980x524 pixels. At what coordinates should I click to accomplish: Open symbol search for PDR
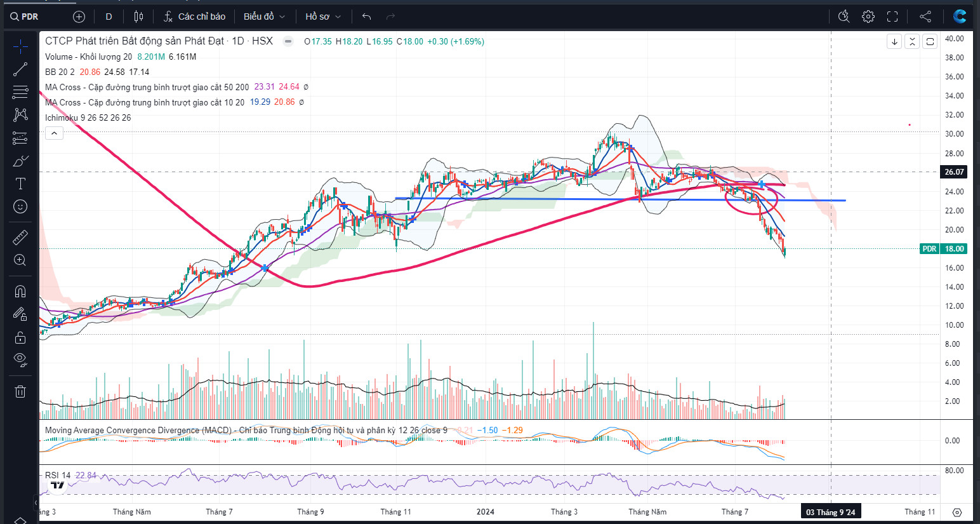(25, 17)
